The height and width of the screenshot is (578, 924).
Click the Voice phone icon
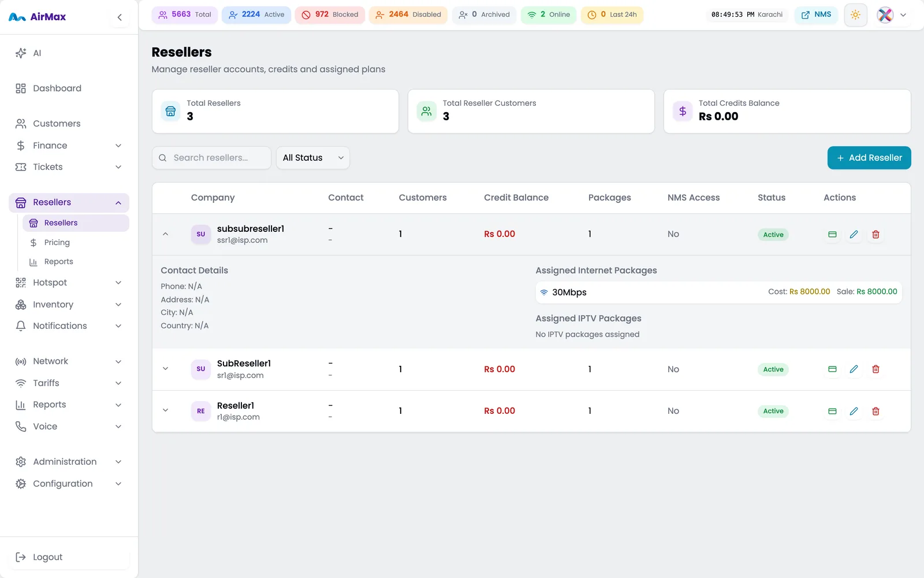click(21, 427)
